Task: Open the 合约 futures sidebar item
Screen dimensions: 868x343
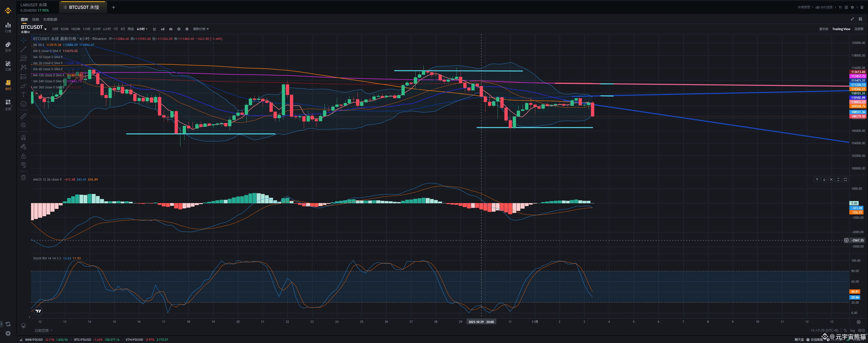Action: (x=8, y=85)
